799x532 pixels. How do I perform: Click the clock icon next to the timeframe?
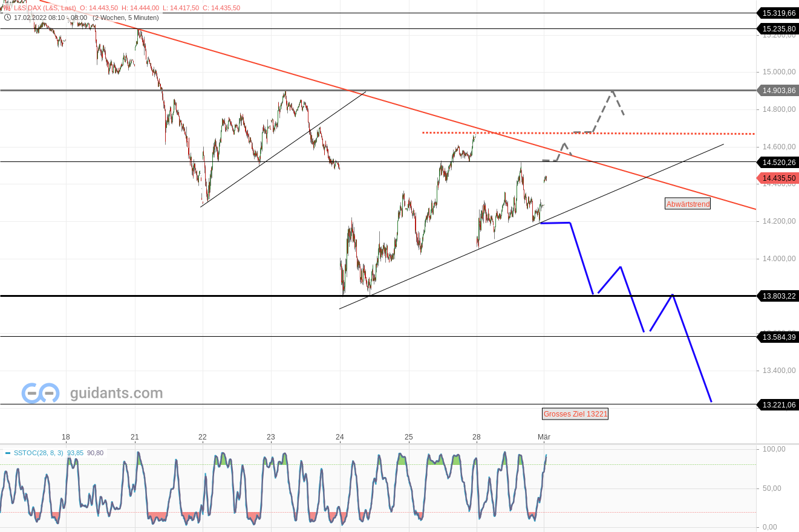tap(7, 18)
